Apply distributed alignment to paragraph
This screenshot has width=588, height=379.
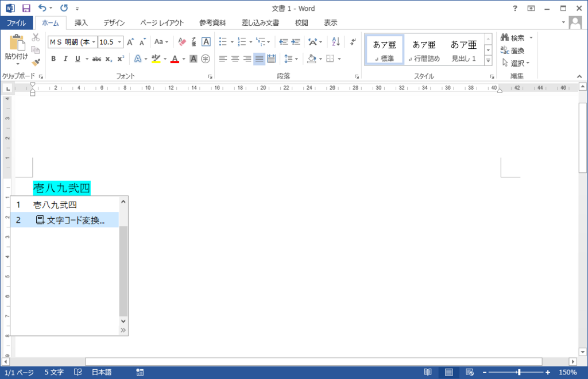(x=272, y=59)
